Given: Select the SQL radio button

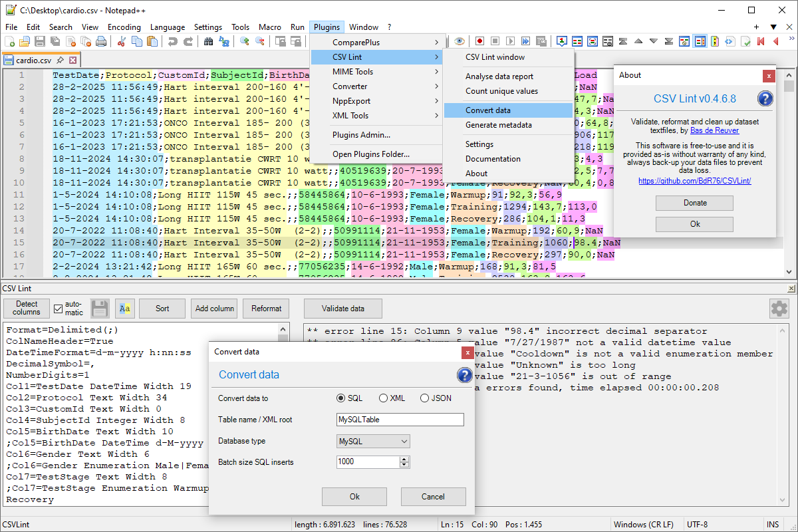Looking at the screenshot, I should click(341, 398).
